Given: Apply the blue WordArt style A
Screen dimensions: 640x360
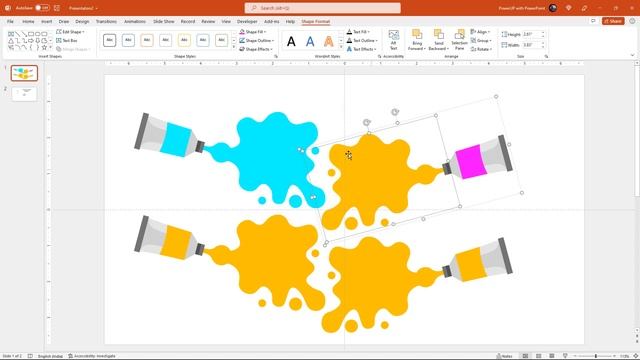Looking at the screenshot, I should pyautogui.click(x=310, y=41).
